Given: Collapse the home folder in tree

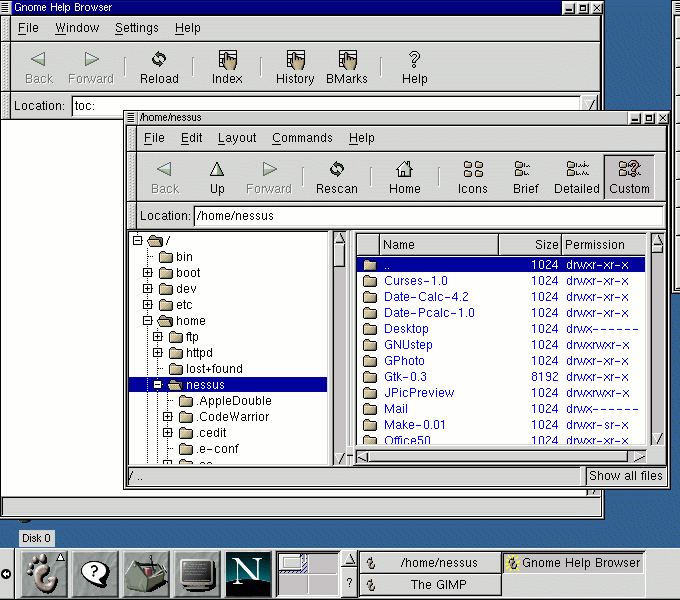Looking at the screenshot, I should [148, 321].
